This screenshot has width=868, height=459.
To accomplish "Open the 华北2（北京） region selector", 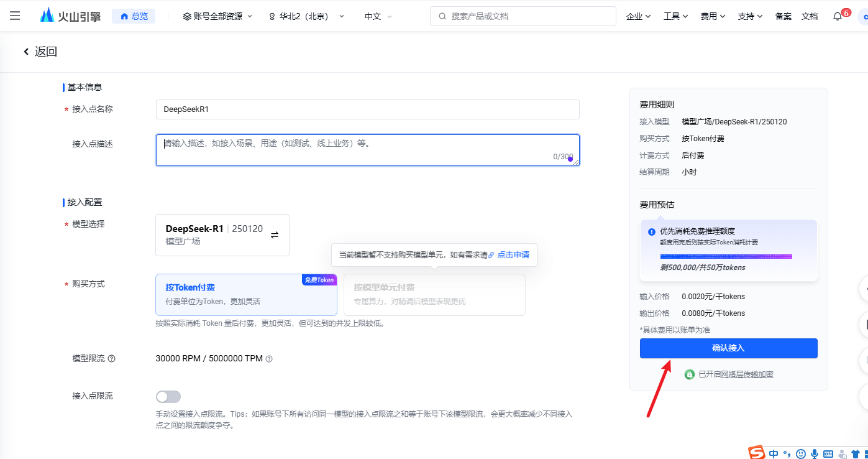I will pos(304,17).
